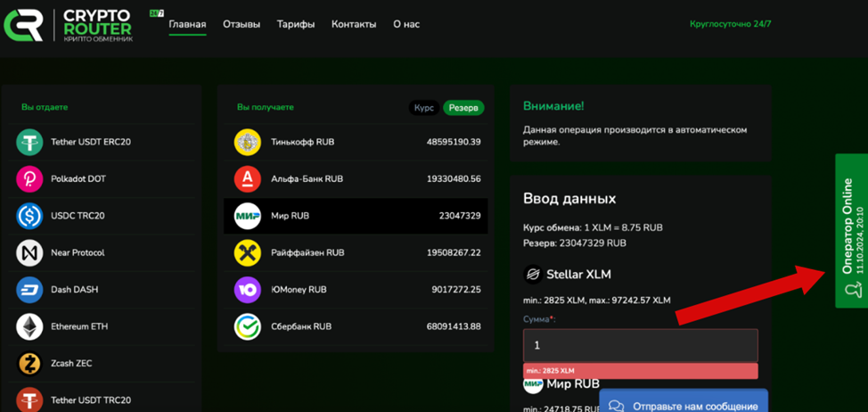Screen dimensions: 868x412
Task: Select Ethereum ETH label
Action: tap(79, 326)
